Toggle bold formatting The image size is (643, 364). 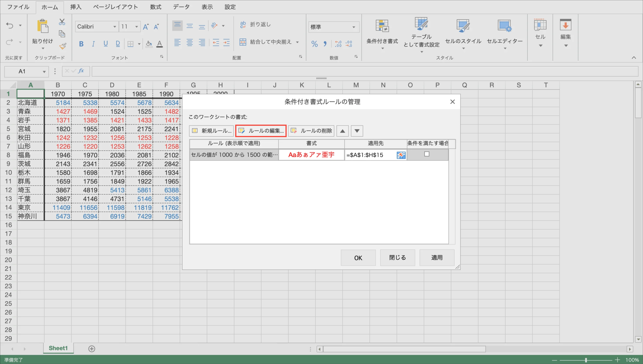(81, 44)
